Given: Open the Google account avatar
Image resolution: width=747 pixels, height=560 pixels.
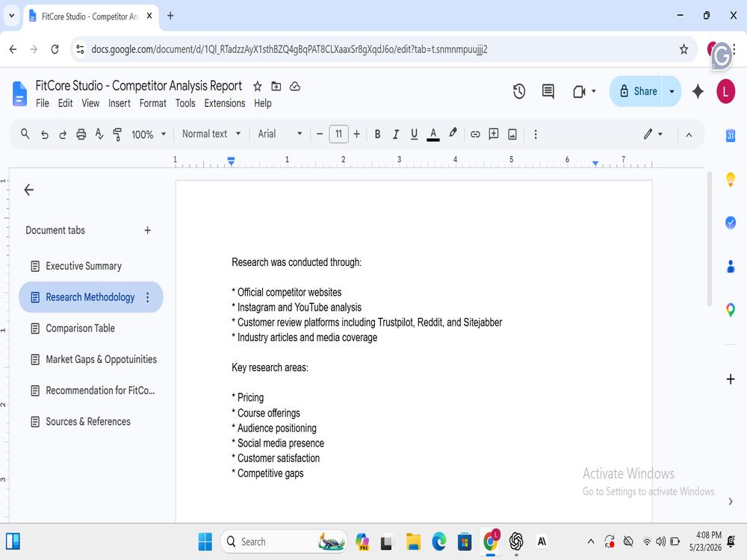Looking at the screenshot, I should (725, 91).
